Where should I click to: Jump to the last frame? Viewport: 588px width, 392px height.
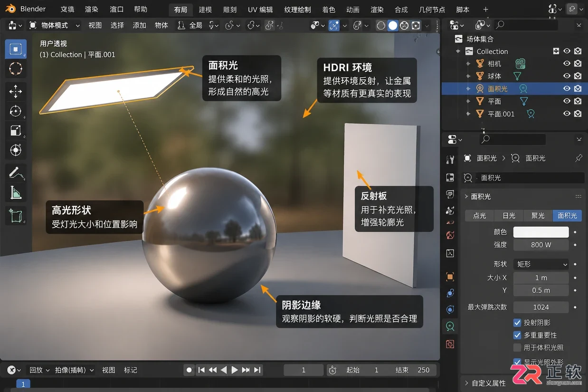click(257, 370)
